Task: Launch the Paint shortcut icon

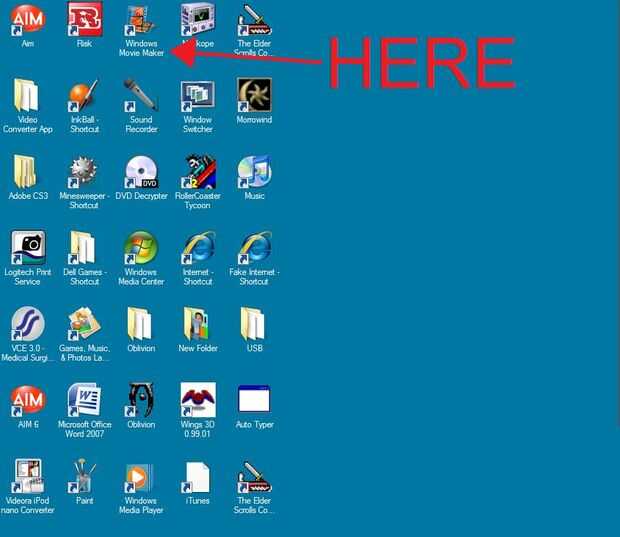Action: point(82,476)
